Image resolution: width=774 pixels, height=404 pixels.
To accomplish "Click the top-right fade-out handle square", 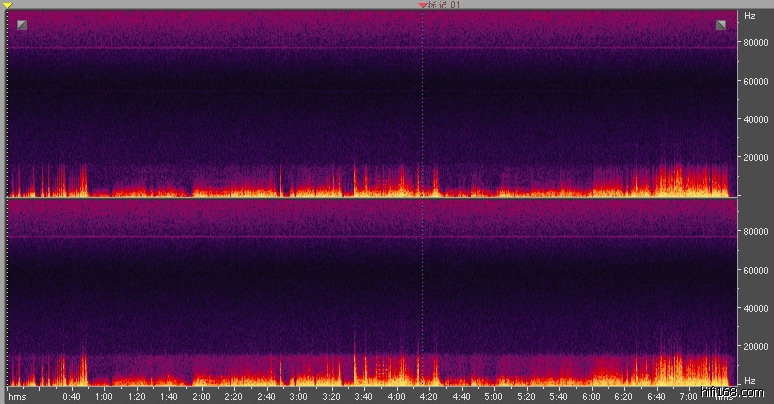I will tap(720, 25).
